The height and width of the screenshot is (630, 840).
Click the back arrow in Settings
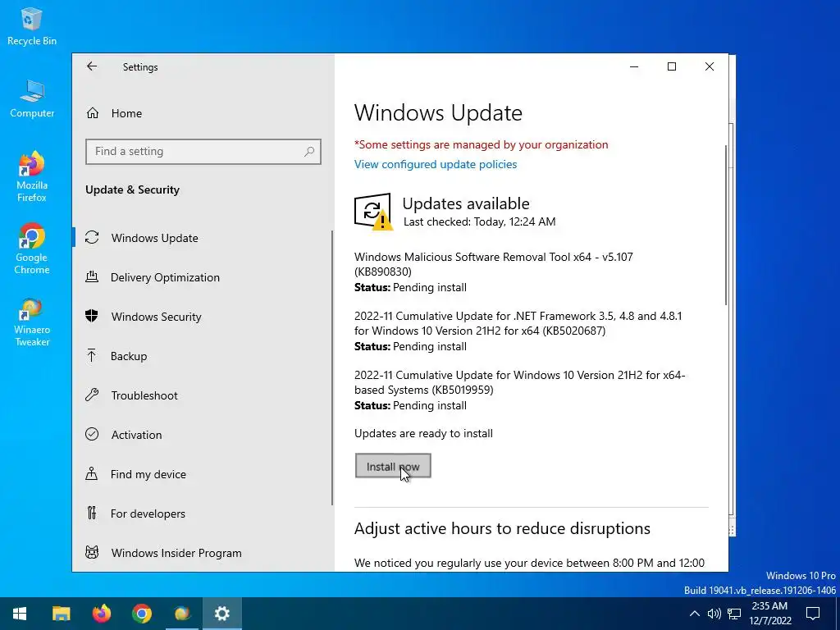(x=92, y=66)
